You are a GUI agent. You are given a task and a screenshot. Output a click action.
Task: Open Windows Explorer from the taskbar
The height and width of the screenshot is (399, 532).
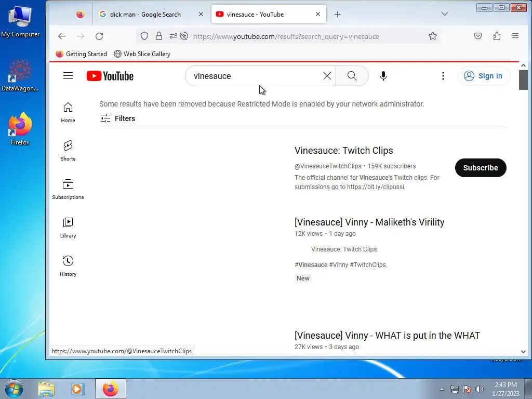coord(46,389)
